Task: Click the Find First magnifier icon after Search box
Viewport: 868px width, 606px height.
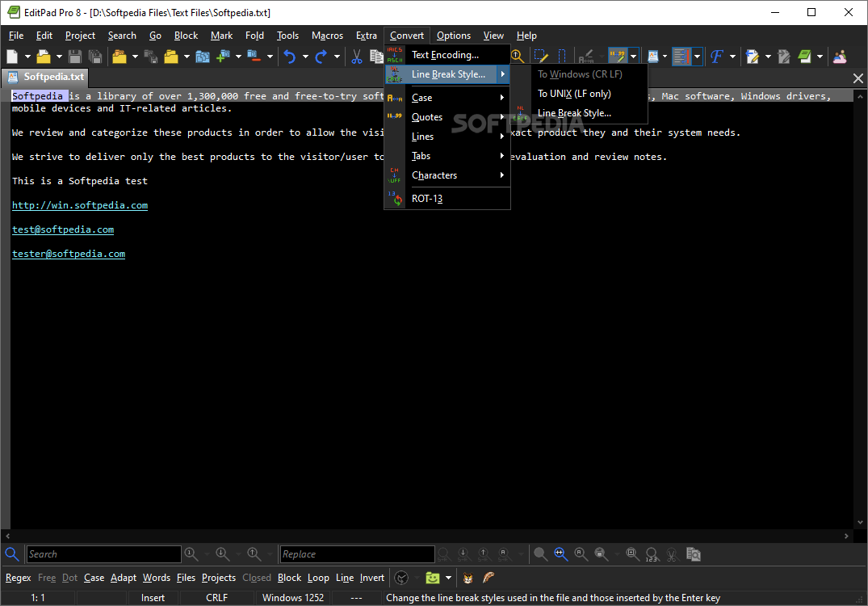Action: (x=191, y=554)
